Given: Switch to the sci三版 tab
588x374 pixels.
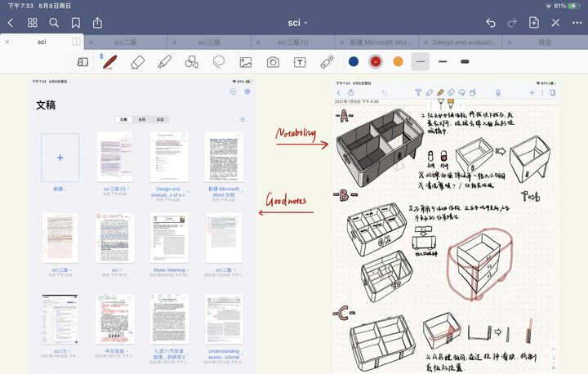Looking at the screenshot, I should point(209,42).
